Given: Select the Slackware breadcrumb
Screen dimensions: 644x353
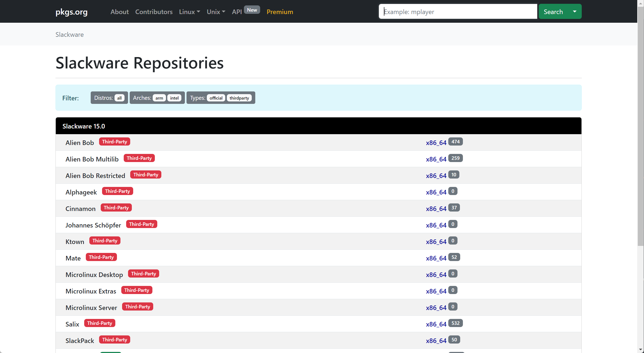Looking at the screenshot, I should click(70, 35).
